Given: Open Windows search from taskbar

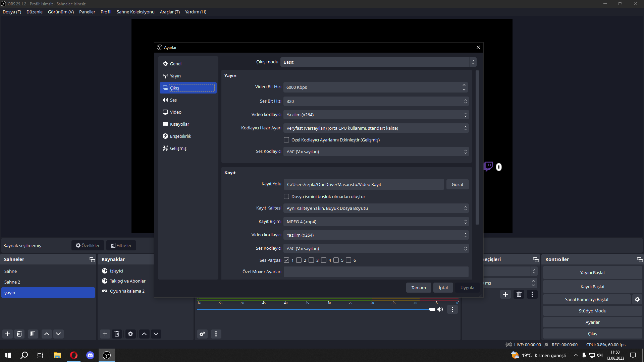Looking at the screenshot, I should pyautogui.click(x=24, y=355).
